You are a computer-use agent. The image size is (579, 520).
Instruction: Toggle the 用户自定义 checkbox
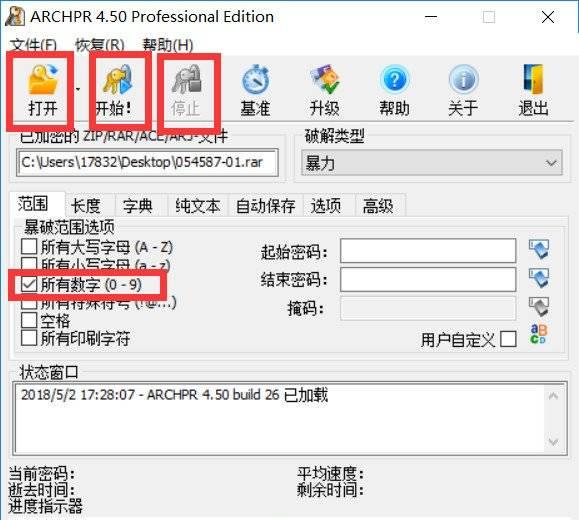[508, 339]
